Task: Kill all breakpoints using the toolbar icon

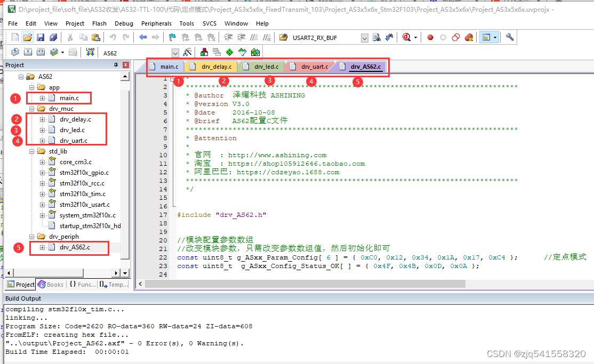Action: [x=469, y=37]
